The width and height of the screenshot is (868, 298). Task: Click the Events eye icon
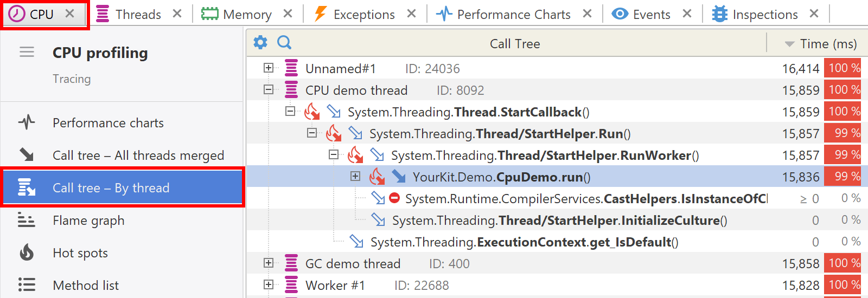coord(620,14)
